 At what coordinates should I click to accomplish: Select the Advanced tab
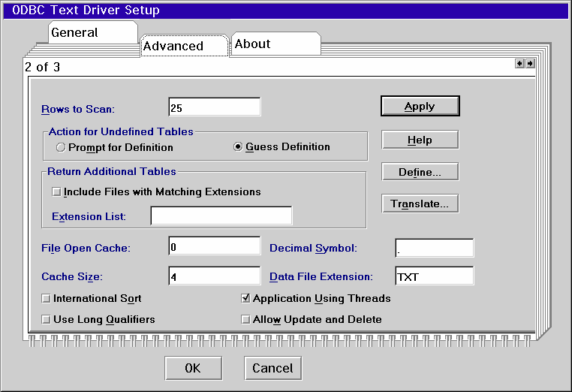(x=184, y=46)
